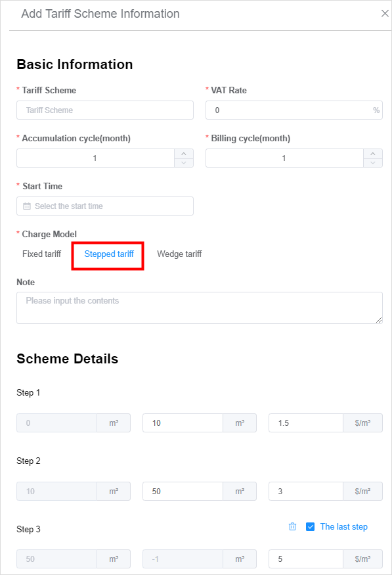Click the trash icon for Step 3
This screenshot has width=392, height=575.
(292, 526)
